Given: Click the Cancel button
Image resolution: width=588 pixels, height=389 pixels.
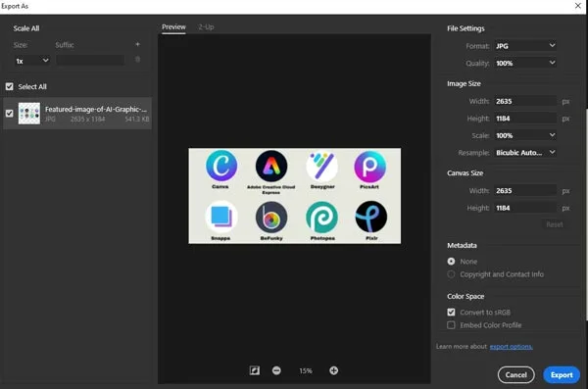Looking at the screenshot, I should [x=516, y=374].
